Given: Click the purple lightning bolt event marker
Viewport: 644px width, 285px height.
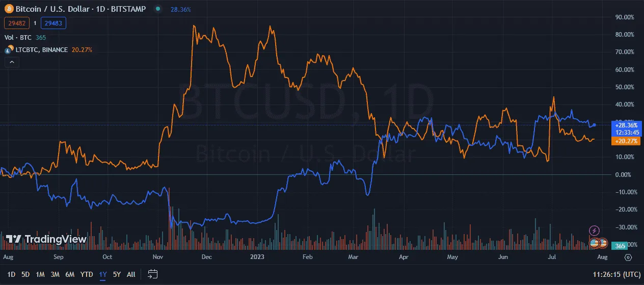Looking at the screenshot, I should point(594,231).
